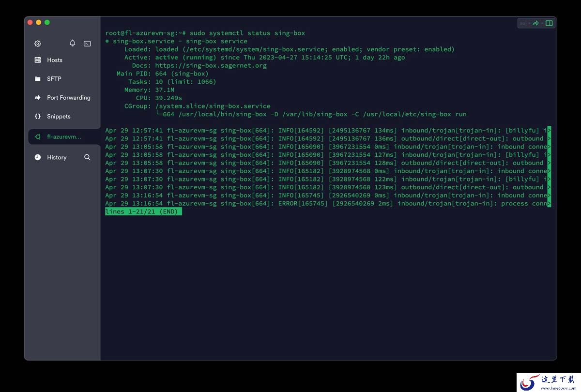Click the 13:07:30 log line with '123ms'
Image resolution: width=581 pixels, height=392 pixels.
pos(328,187)
